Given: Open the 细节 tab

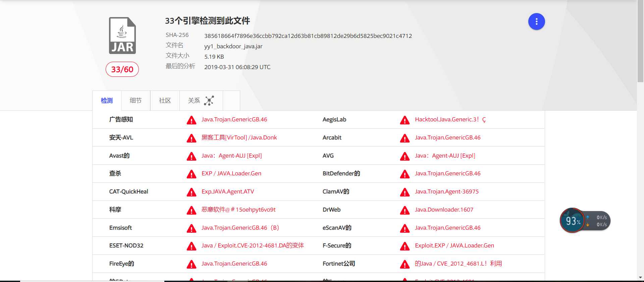Looking at the screenshot, I should [136, 101].
